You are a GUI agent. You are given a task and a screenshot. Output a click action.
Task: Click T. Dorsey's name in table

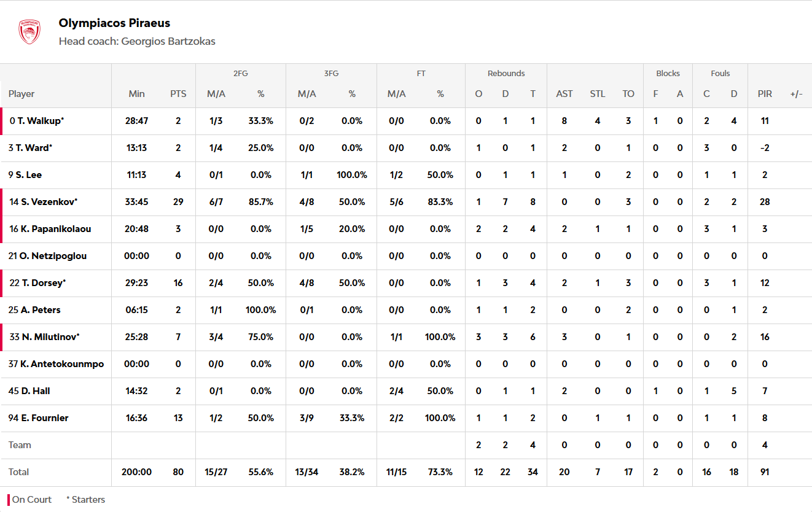(37, 283)
